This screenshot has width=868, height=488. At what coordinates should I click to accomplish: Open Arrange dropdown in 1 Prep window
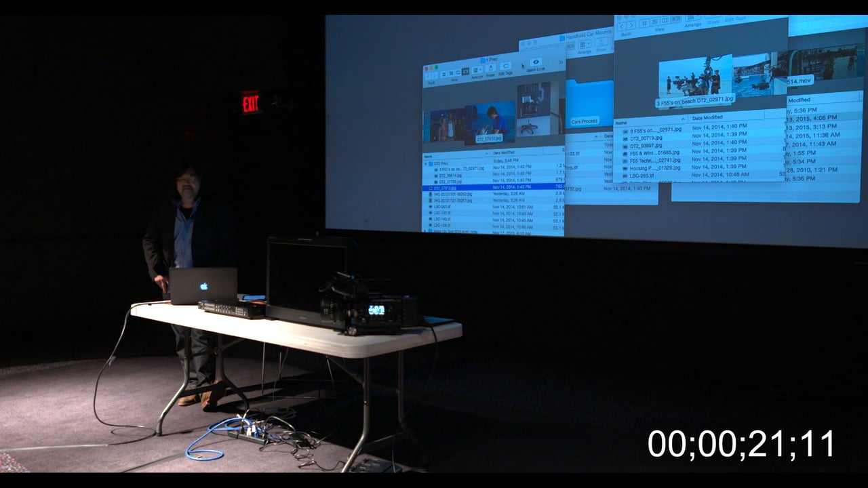(x=477, y=70)
